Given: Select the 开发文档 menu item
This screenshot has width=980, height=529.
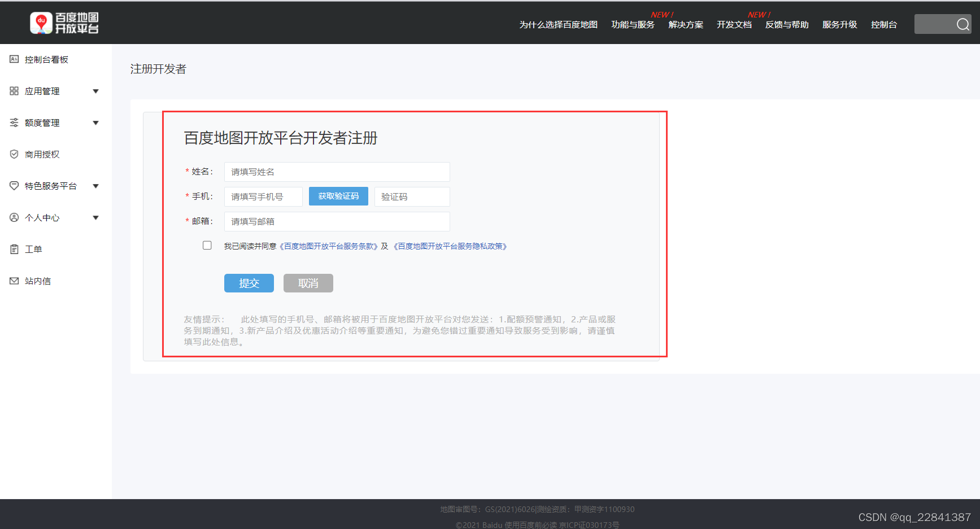Looking at the screenshot, I should point(734,24).
